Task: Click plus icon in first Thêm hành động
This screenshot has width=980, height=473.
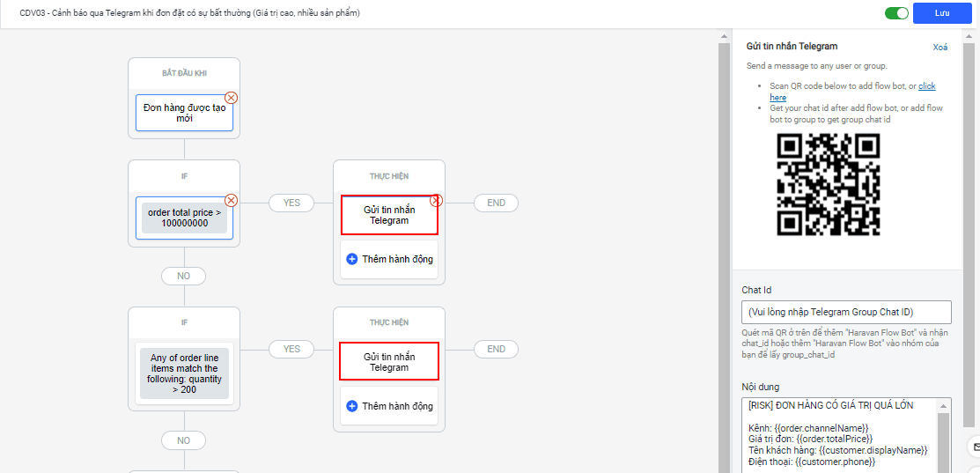Action: tap(352, 259)
